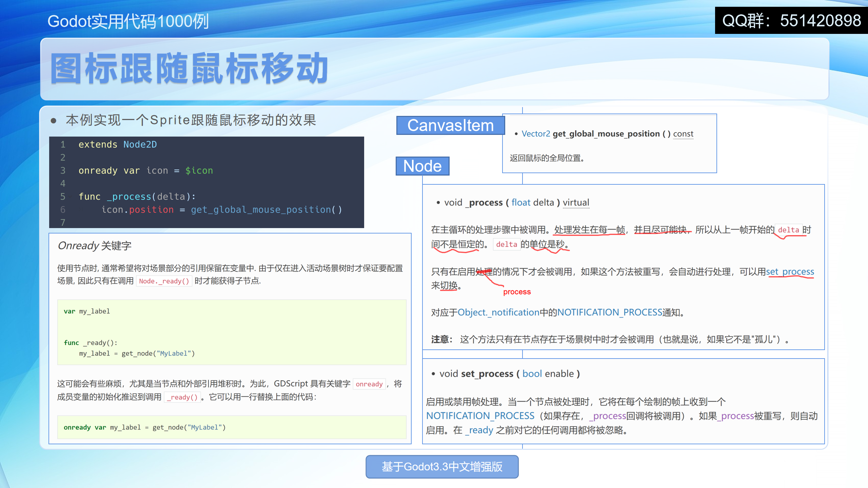Click line number 7 in code block

click(63, 222)
